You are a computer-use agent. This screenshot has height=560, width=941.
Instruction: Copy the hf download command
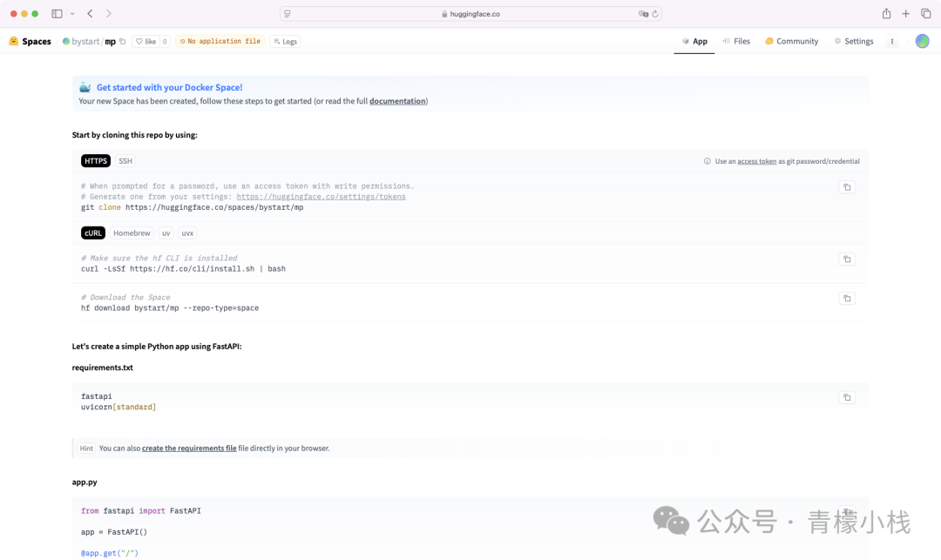tap(847, 298)
